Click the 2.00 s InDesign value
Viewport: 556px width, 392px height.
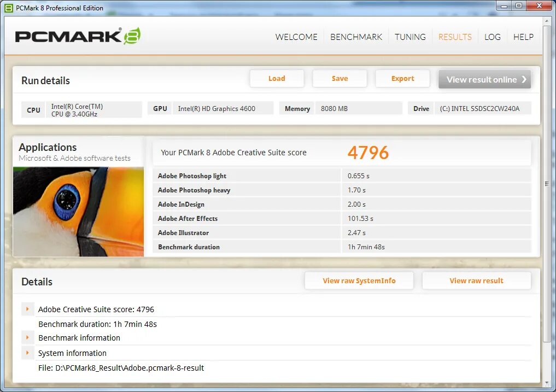pyautogui.click(x=356, y=204)
